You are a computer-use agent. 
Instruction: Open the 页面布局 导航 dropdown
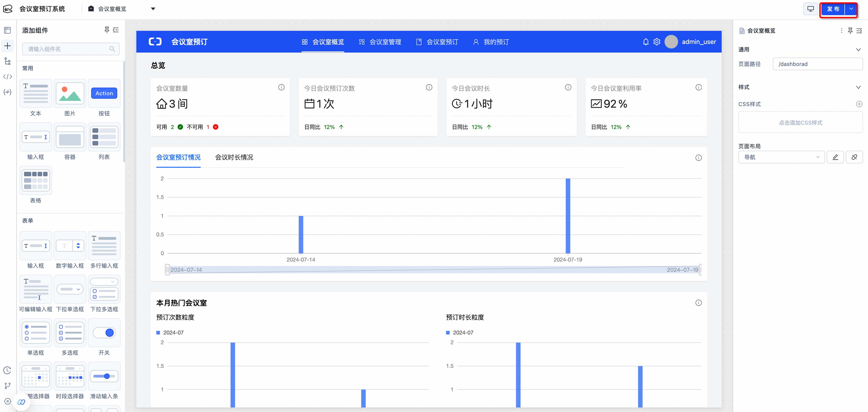[781, 157]
